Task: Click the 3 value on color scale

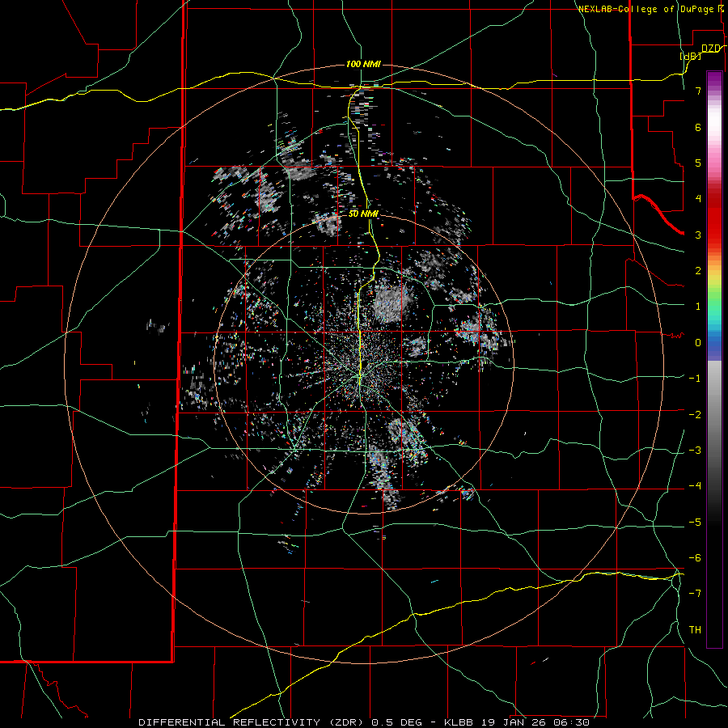Action: (x=698, y=235)
